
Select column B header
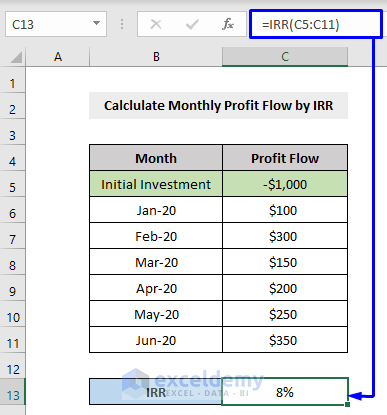pos(156,57)
